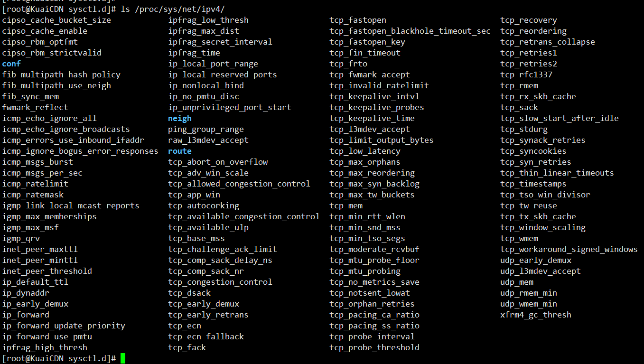
Task: Click the ip_local_port_range entry
Action: coord(213,64)
